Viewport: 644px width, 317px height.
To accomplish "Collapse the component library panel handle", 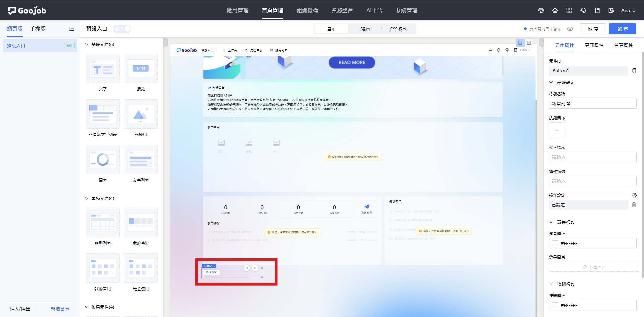I will 166,42.
